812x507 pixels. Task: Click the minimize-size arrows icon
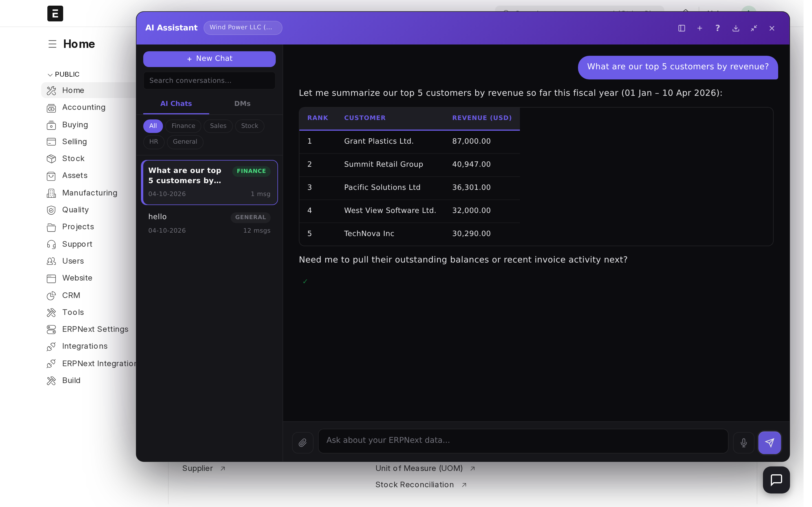754,28
